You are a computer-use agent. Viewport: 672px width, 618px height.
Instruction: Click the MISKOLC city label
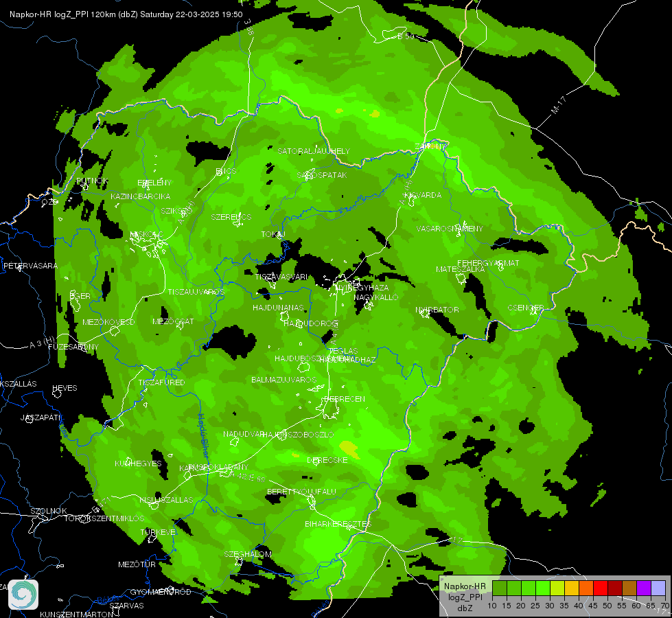147,234
